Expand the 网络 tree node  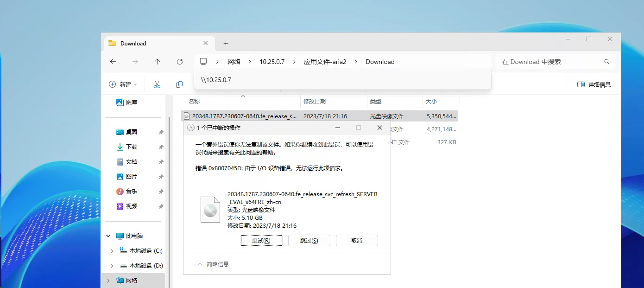point(108,281)
